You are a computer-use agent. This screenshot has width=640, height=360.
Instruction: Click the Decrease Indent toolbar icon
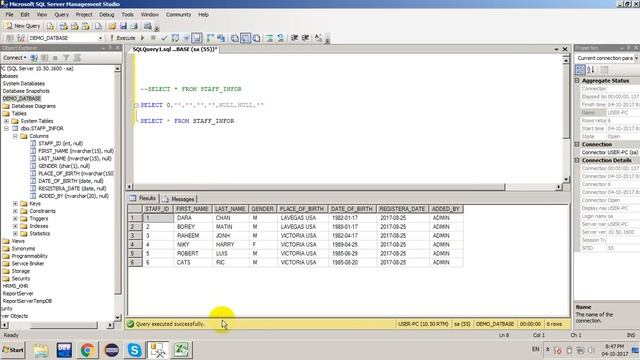point(294,38)
